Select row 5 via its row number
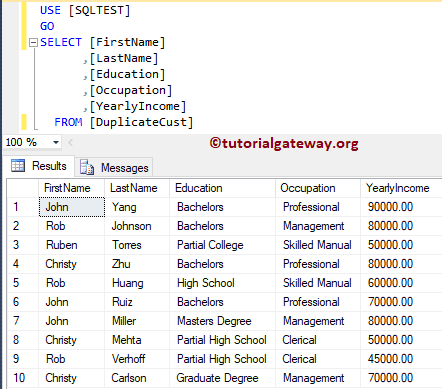This screenshot has height=389, width=442. coord(23,283)
